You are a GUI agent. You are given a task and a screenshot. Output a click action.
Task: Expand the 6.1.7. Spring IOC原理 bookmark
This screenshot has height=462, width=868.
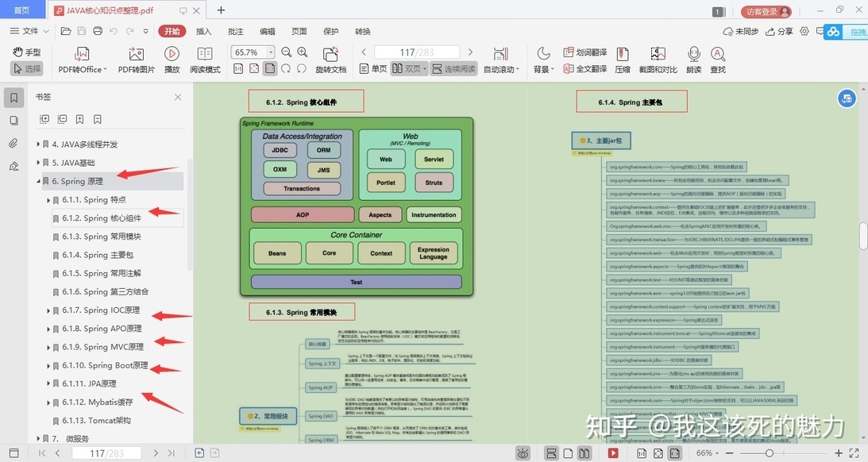click(x=48, y=310)
